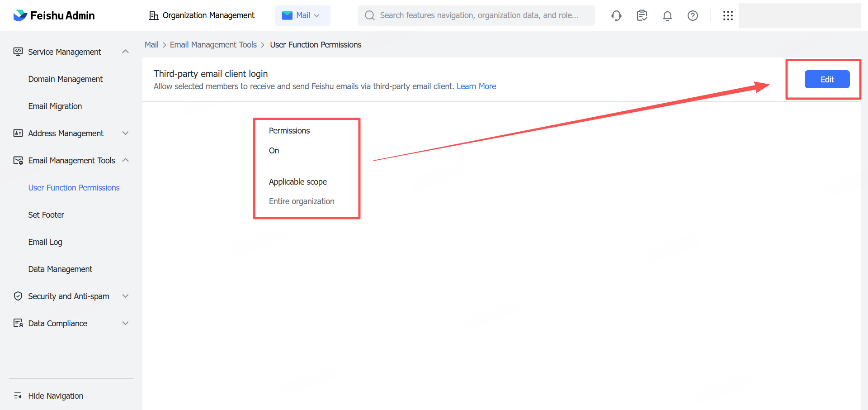Click the Feishu Admin logo
The height and width of the screenshot is (410, 868).
pyautogui.click(x=54, y=15)
